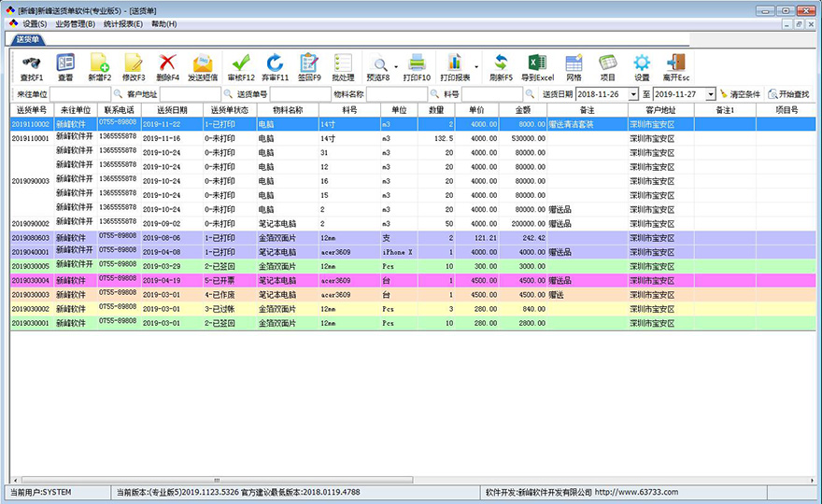
Task: Click magnifier icon beside 客户地址 field
Action: coord(228,93)
